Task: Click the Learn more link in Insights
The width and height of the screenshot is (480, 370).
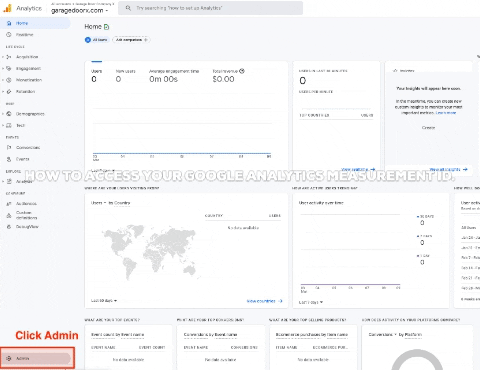Action: [x=446, y=113]
